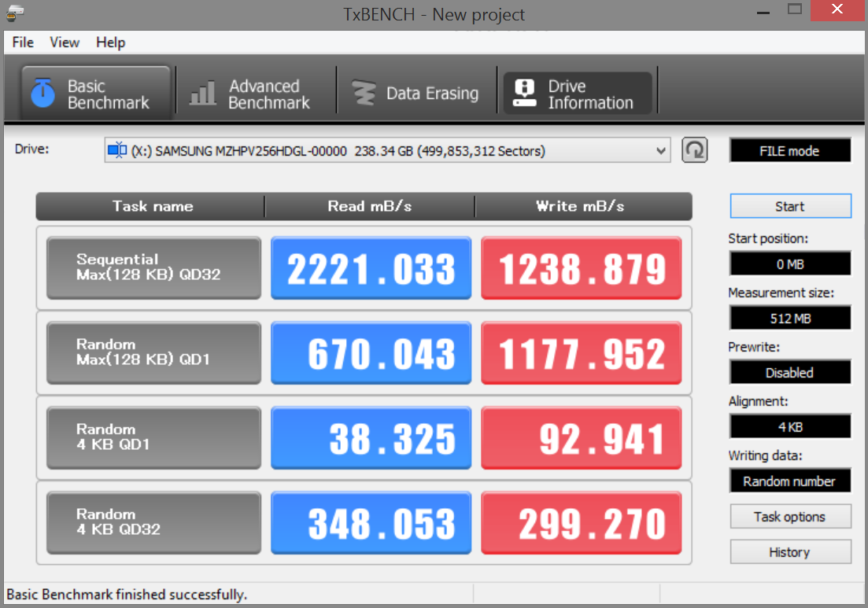
Task: Switch to the Data Erasing tab
Action: coord(416,93)
